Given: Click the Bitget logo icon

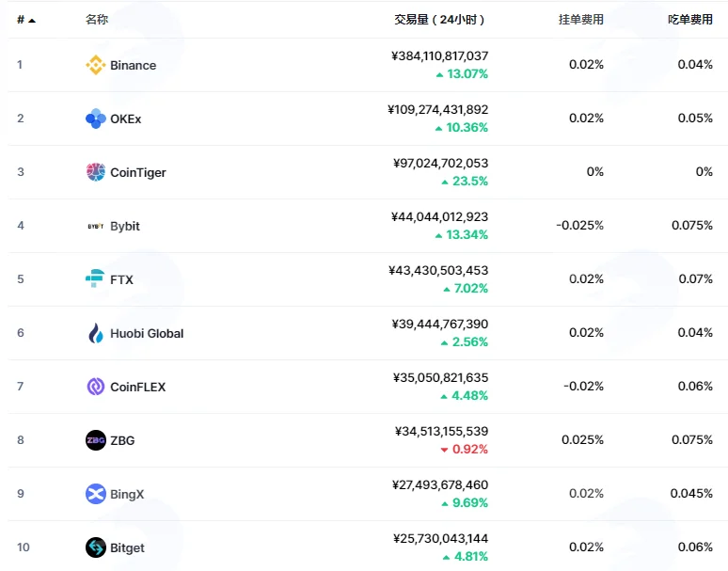Looking at the screenshot, I should tap(96, 547).
